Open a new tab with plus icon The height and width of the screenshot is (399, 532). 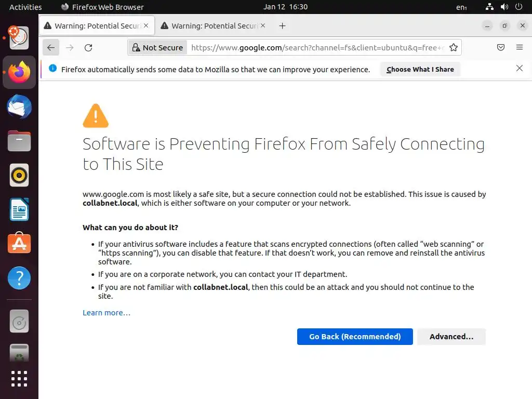[x=282, y=26]
